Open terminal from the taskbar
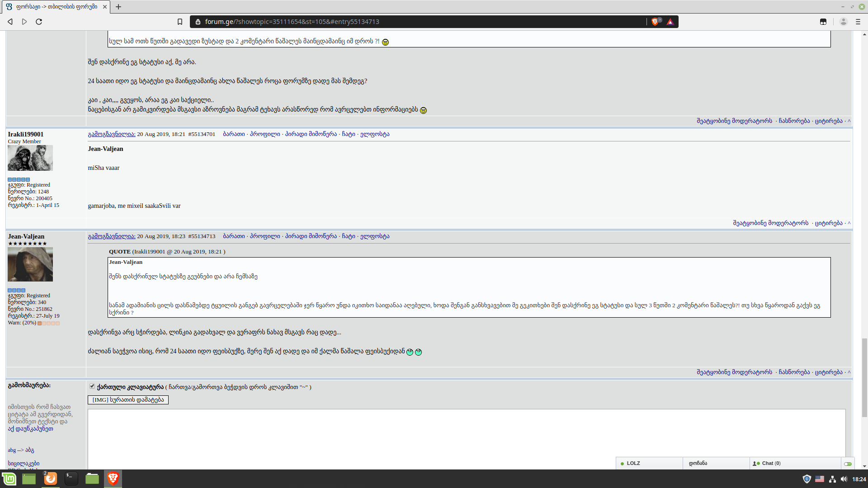 (71, 479)
